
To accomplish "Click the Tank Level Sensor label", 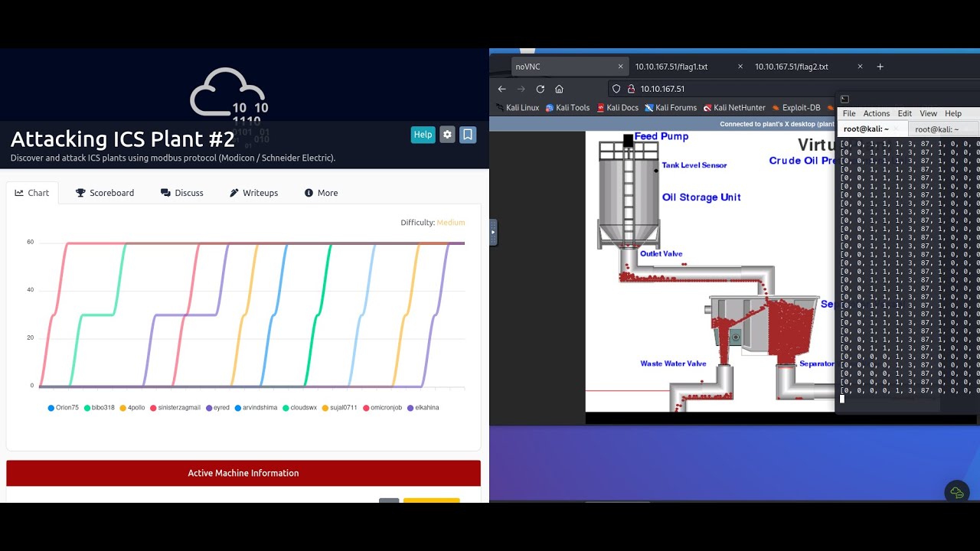I will pos(694,165).
